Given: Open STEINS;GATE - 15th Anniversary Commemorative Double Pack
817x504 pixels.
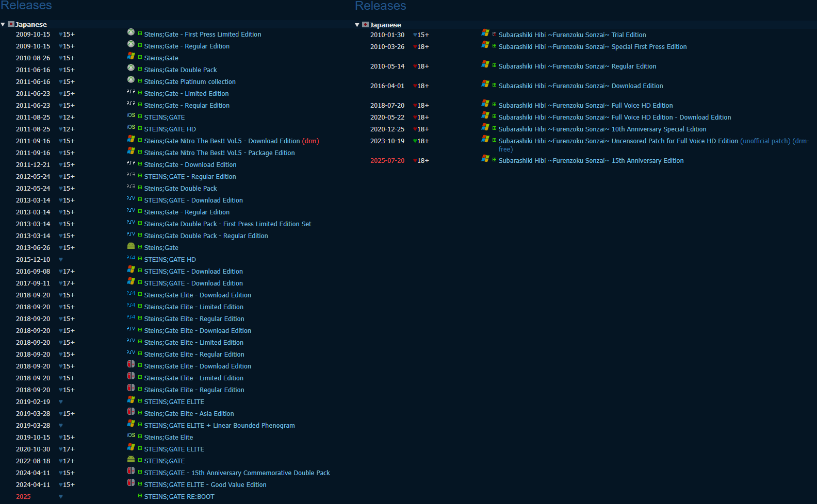Looking at the screenshot, I should pyautogui.click(x=237, y=473).
